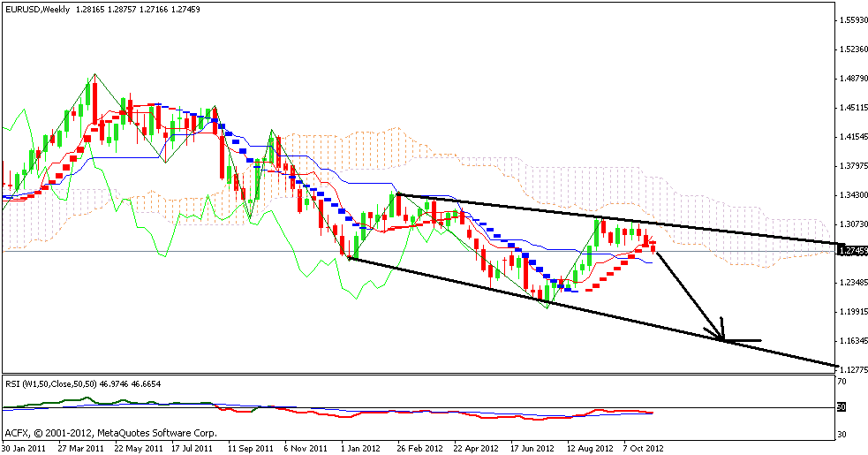868x455 pixels.
Task: Pick the 1.34300 price axis label
Action: tap(853, 194)
